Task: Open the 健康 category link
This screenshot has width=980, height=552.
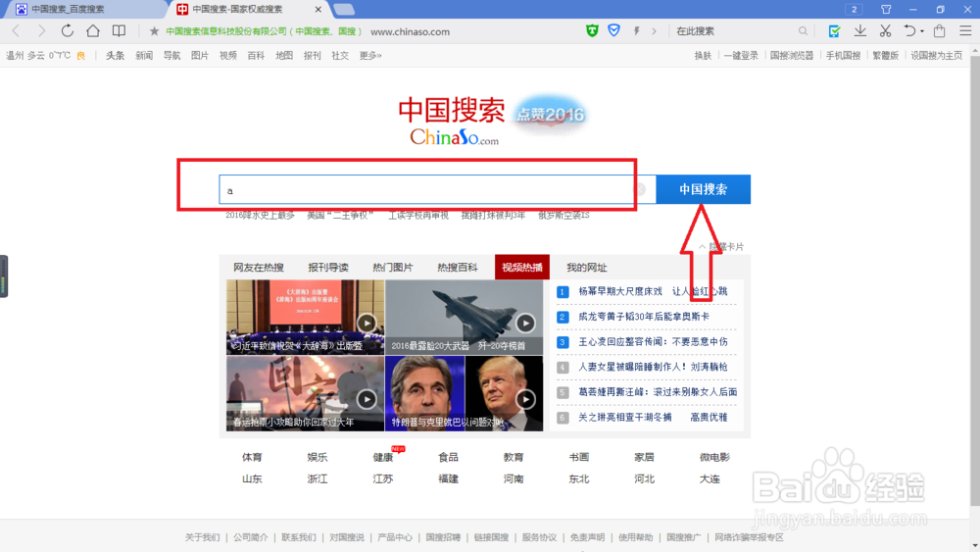Action: (383, 457)
